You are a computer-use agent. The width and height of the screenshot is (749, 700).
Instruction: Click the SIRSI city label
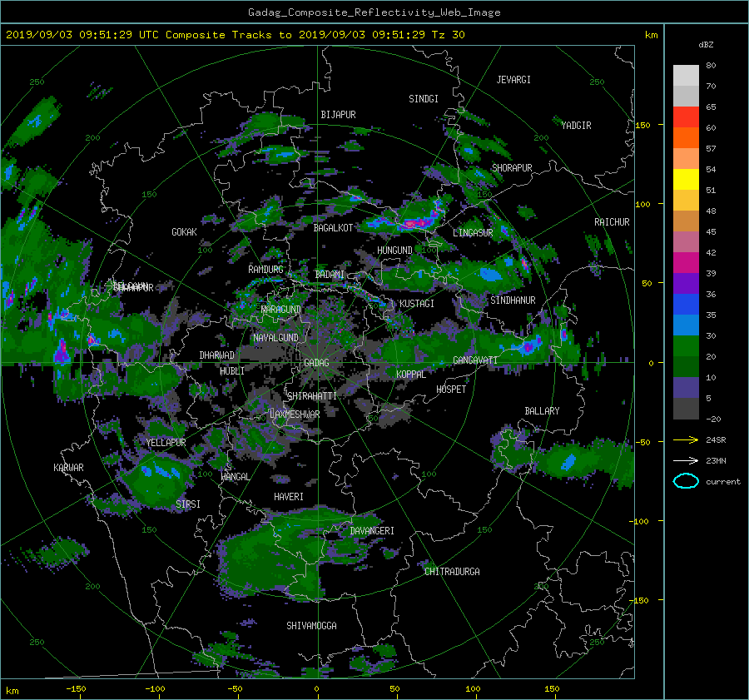[x=188, y=504]
